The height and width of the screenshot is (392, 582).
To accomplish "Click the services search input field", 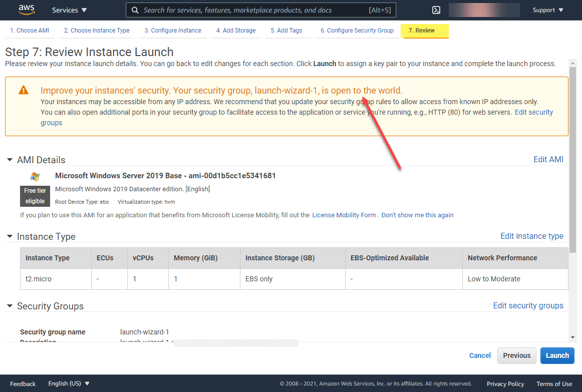I will [260, 10].
